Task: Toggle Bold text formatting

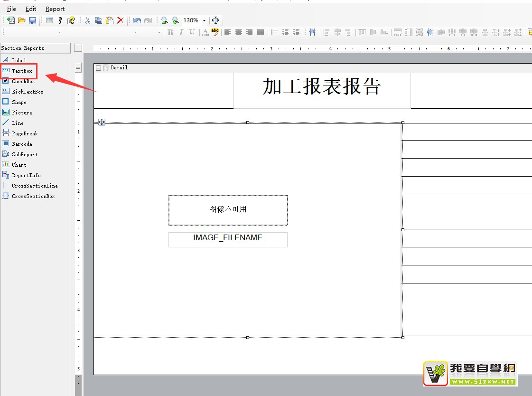Action: [x=170, y=32]
